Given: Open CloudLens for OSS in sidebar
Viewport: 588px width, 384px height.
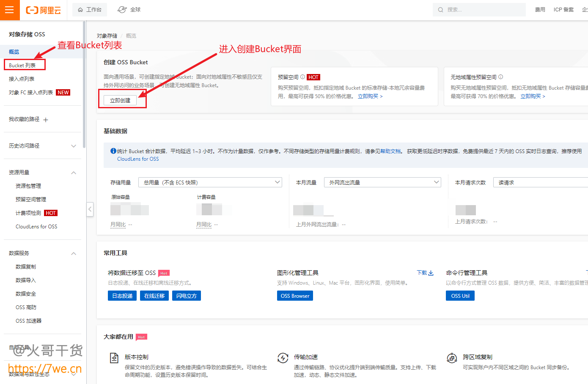Looking at the screenshot, I should (36, 226).
